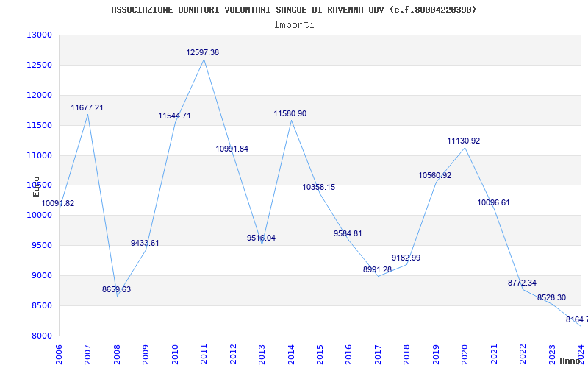
Task: Select the 8528.30 value label
Action: [552, 297]
